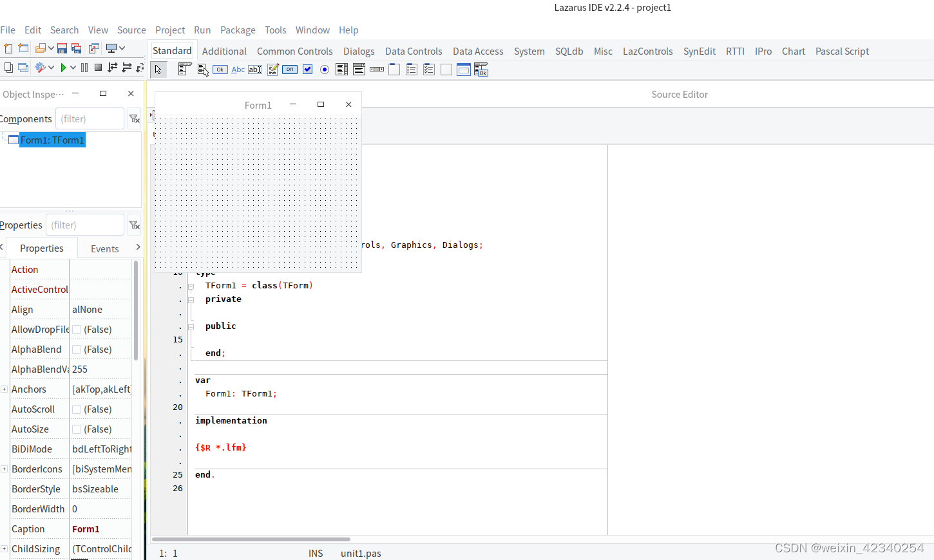This screenshot has width=934, height=560.
Task: Pick the TCheckBox component icon
Action: tap(307, 70)
